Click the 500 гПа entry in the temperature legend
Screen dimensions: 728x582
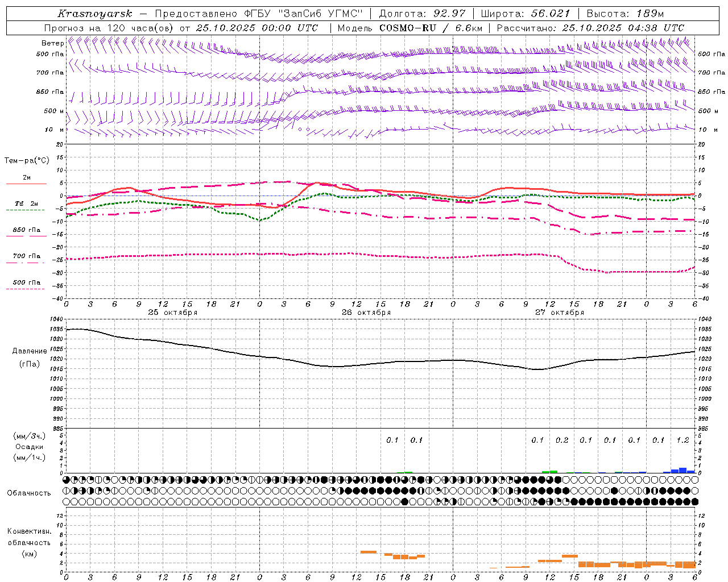[27, 282]
